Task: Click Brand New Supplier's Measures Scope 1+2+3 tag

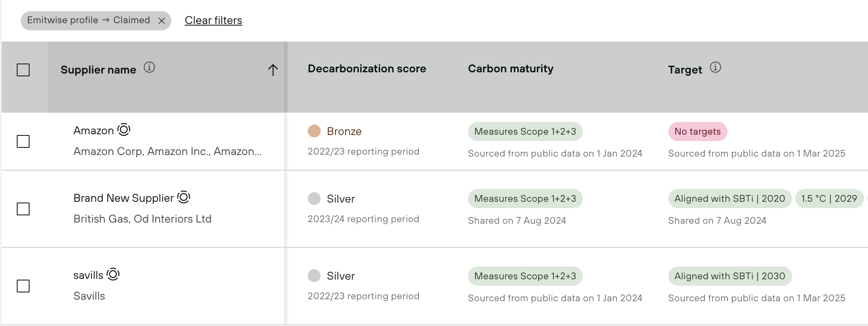Action: click(525, 199)
